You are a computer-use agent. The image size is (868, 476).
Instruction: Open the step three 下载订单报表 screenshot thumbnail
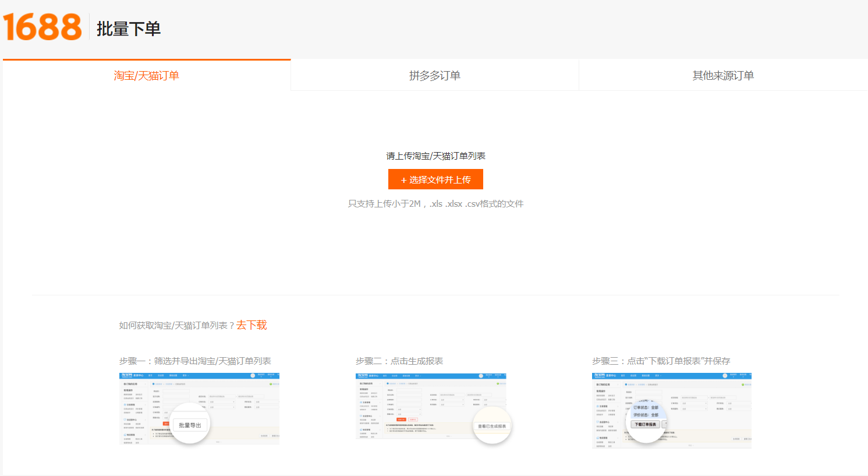click(x=672, y=410)
